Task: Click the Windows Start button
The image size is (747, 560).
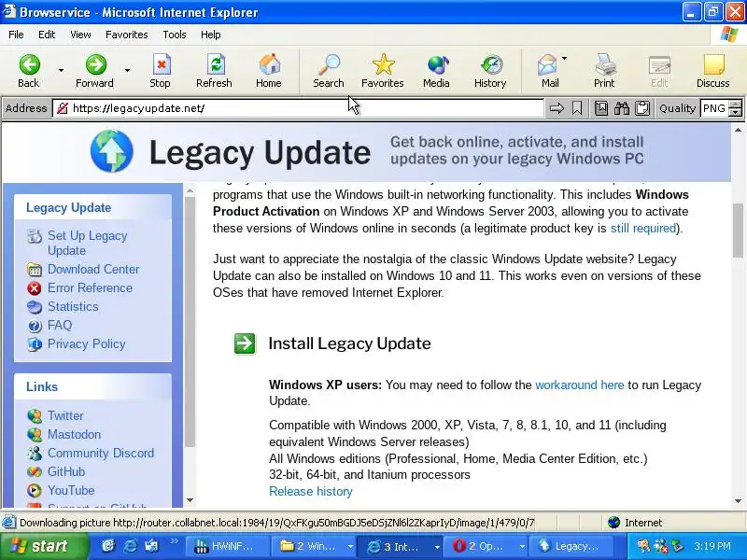Action: tap(44, 546)
